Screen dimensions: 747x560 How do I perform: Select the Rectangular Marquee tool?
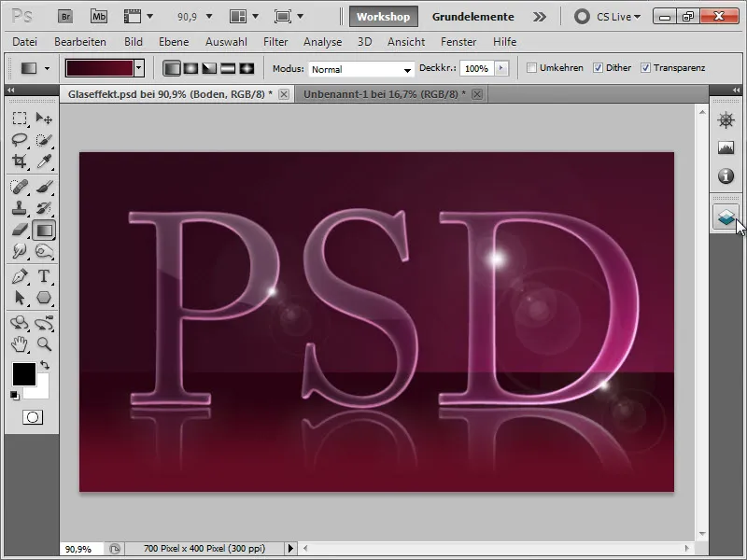20,119
